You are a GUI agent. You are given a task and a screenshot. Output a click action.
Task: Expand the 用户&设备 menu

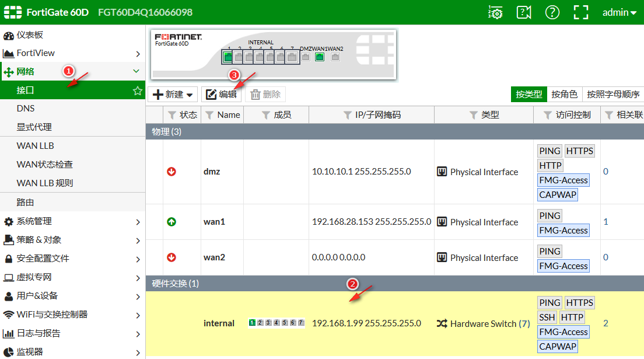coord(73,296)
